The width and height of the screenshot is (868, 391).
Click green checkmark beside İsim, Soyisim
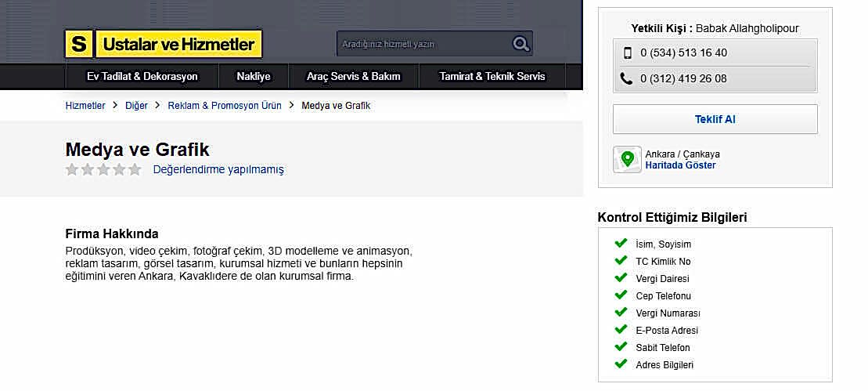pyautogui.click(x=621, y=243)
